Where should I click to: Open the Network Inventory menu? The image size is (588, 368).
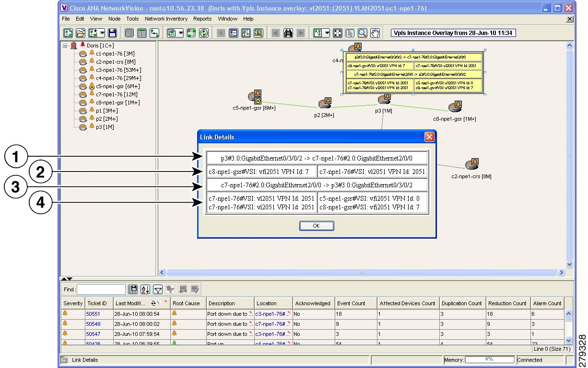[x=166, y=19]
